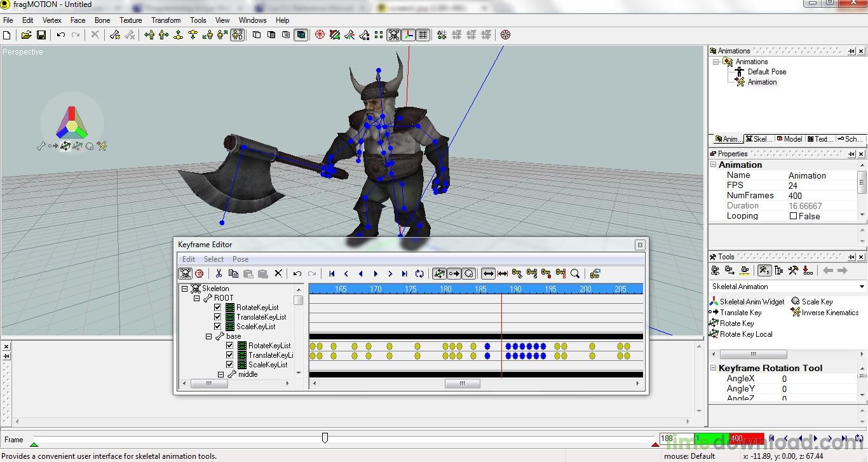Select Default Pose in Animations tree
Viewport: 868px width, 462px height.
click(766, 72)
